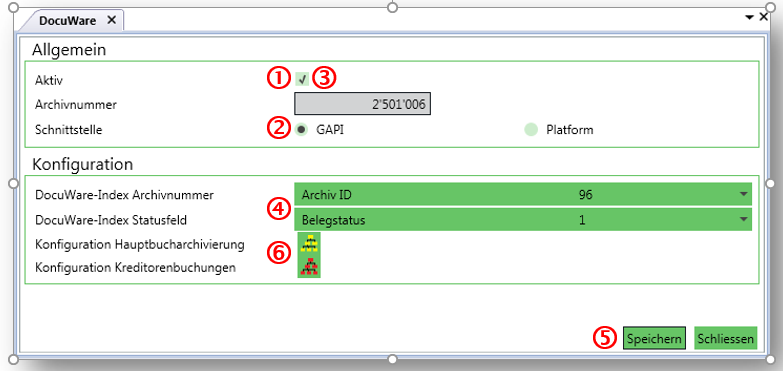The image size is (783, 371).
Task: Select the GAPI interface radio button
Action: tap(301, 130)
